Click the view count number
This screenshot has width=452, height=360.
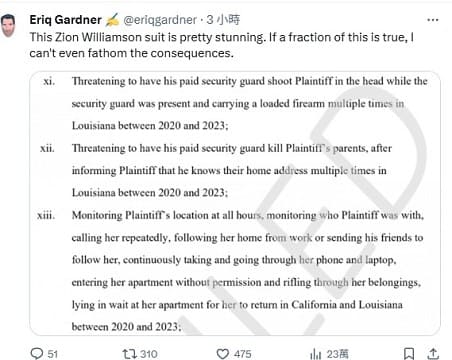tap(337, 354)
